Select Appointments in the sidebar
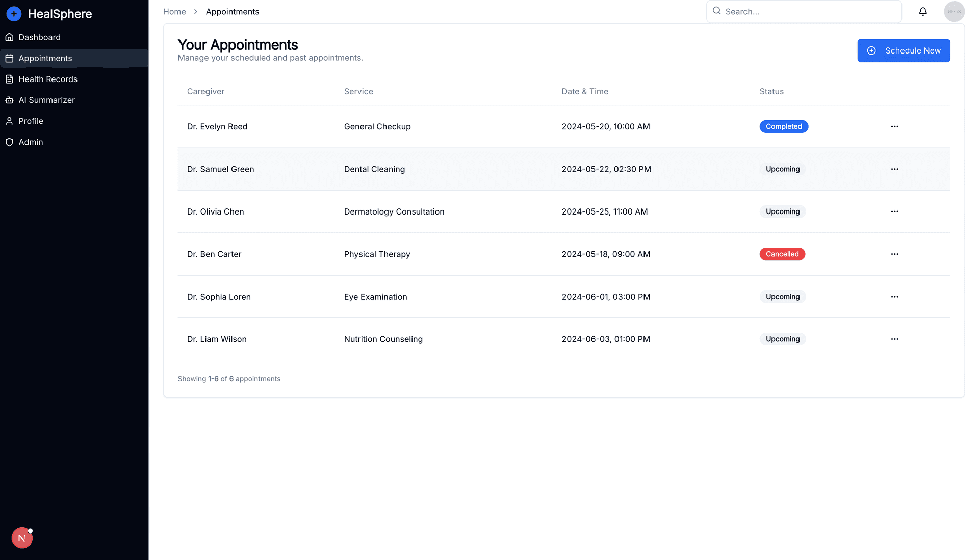The image size is (979, 560). pyautogui.click(x=45, y=58)
